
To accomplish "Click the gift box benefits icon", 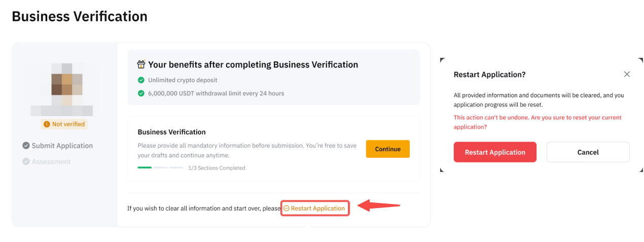I will click(x=141, y=64).
